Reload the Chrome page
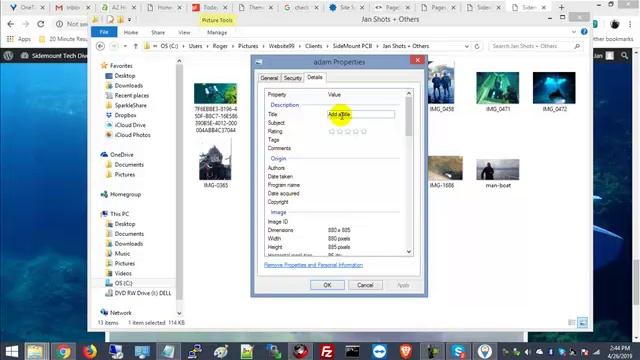This screenshot has height=360, width=640. [x=40, y=24]
